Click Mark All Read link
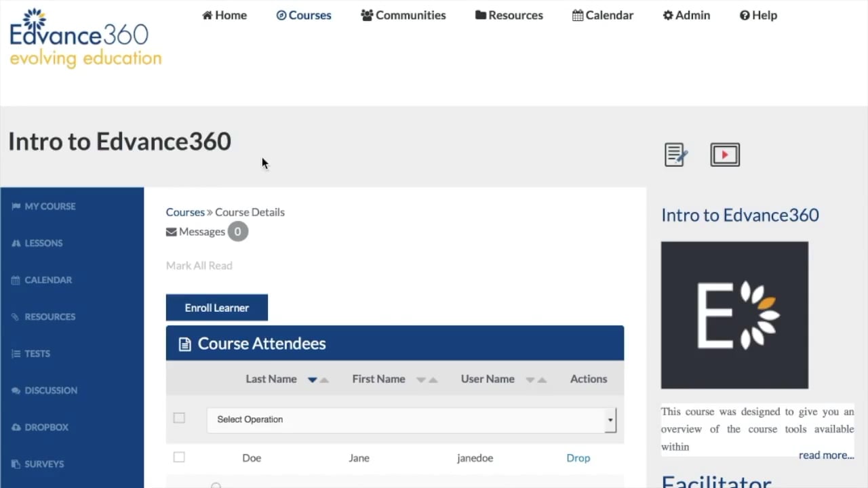Image resolution: width=868 pixels, height=488 pixels. click(199, 266)
